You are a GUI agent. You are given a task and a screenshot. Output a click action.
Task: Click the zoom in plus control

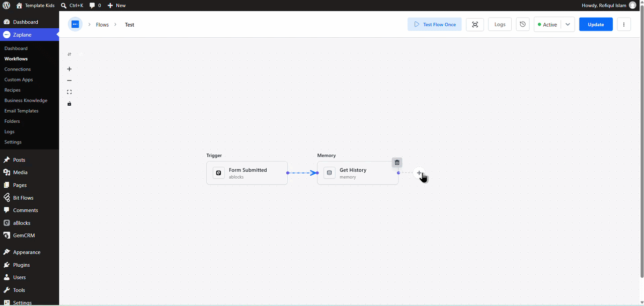[69, 69]
